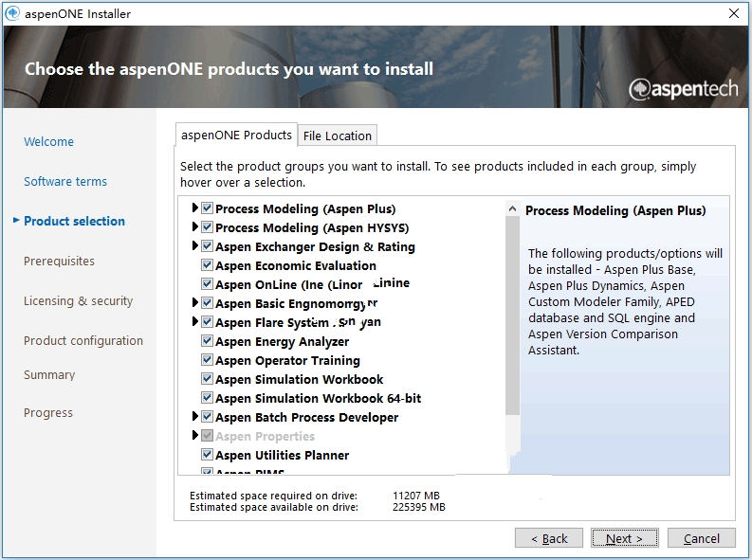The image size is (752, 560).
Task: Click Licensing & security step label
Action: (x=78, y=300)
